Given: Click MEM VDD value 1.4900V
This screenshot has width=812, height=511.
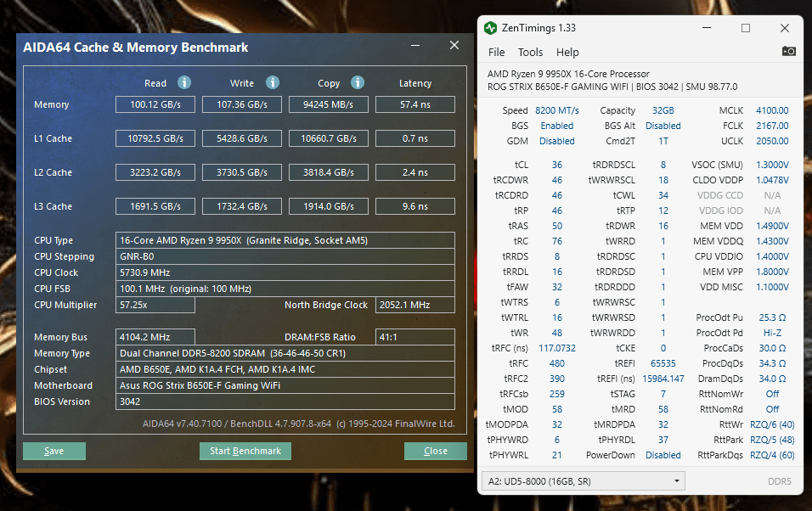Looking at the screenshot, I should coord(772,226).
